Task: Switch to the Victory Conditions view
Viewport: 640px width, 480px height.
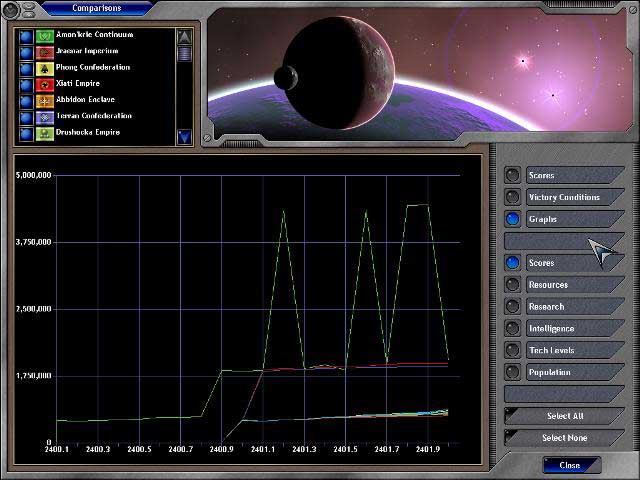Action: 513,197
